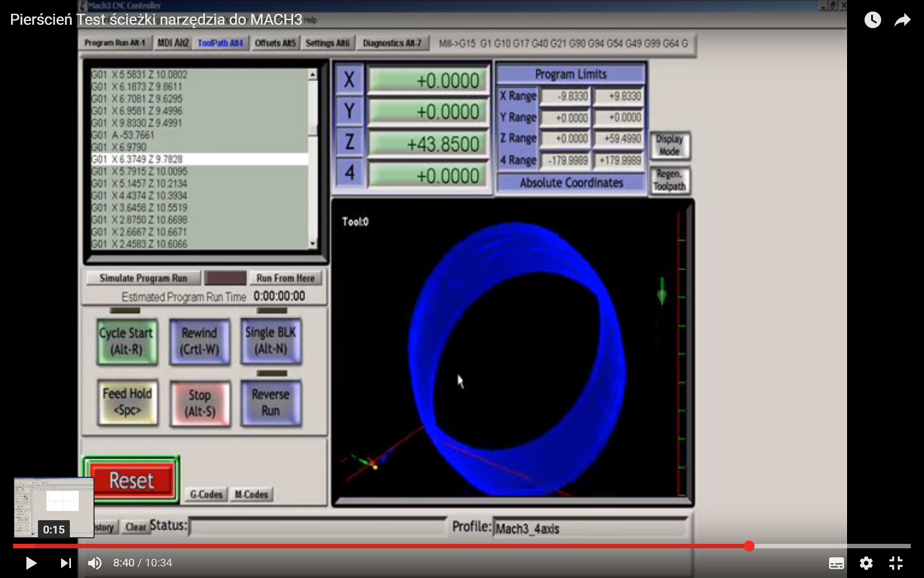The image size is (924, 578).
Task: Click the video preview thumbnail at 0:15
Action: (54, 507)
